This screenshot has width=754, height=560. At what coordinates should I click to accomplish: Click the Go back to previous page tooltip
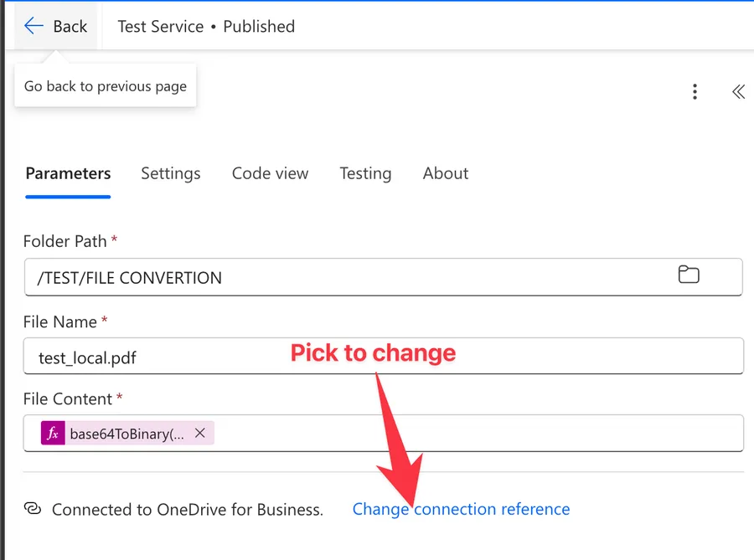105,86
